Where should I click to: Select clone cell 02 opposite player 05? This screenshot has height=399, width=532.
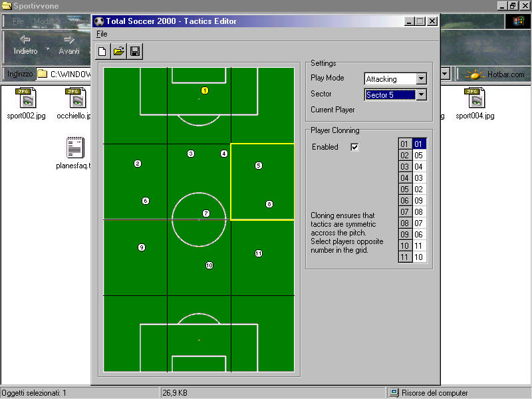(420, 189)
